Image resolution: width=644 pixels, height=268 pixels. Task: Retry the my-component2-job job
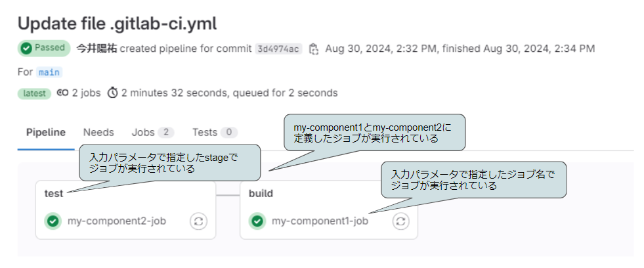(198, 221)
